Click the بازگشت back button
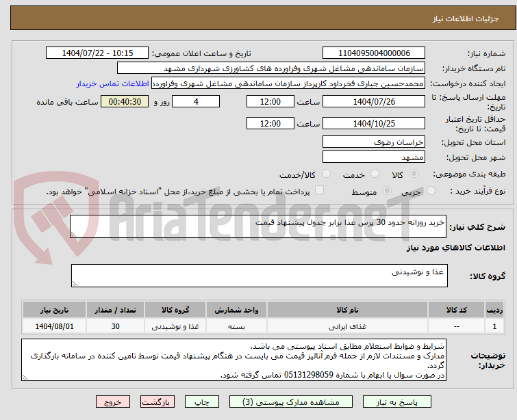Image resolution: width=517 pixels, height=420 pixels. tap(157, 402)
